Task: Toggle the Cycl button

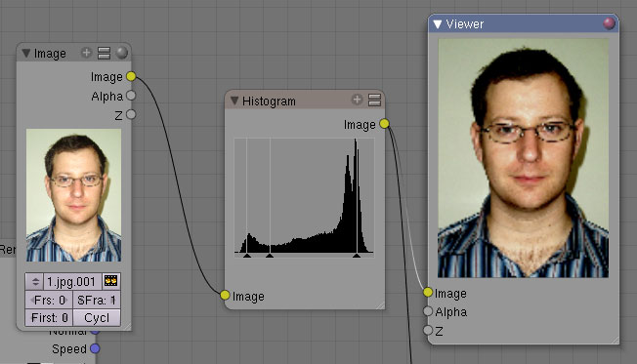Action: [x=97, y=317]
